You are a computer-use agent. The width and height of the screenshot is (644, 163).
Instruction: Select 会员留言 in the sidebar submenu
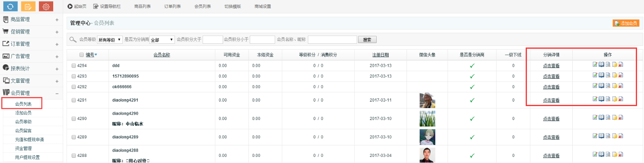[x=23, y=131]
